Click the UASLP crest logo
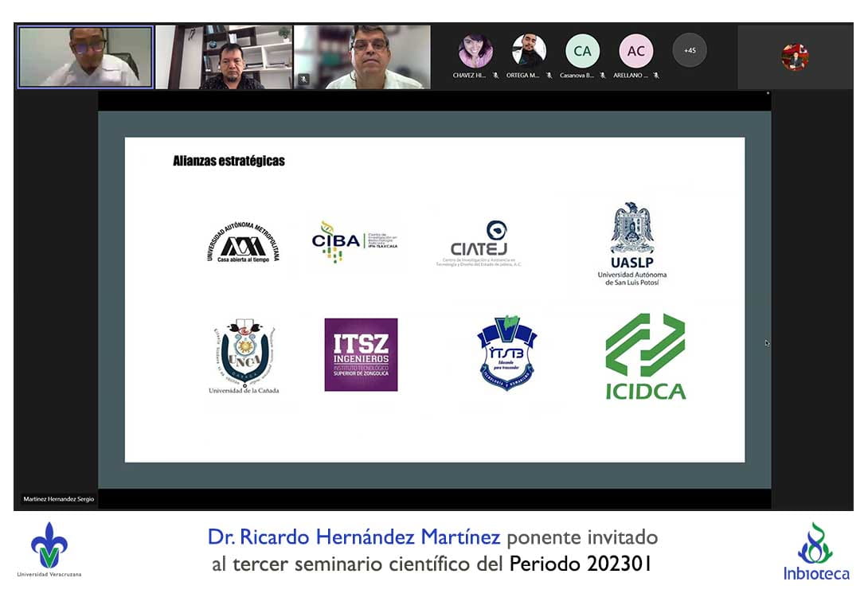 [x=632, y=243]
